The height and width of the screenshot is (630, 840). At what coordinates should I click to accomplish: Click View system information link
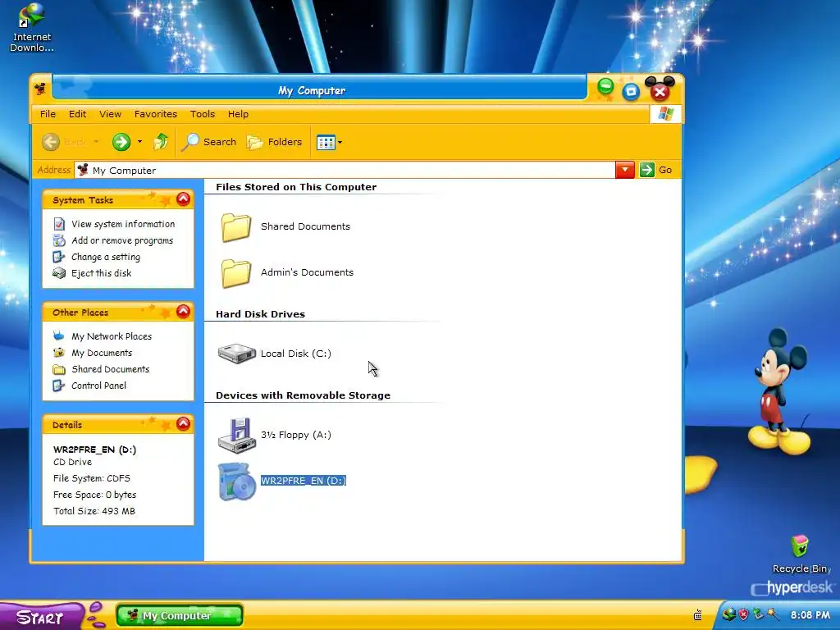(x=123, y=224)
